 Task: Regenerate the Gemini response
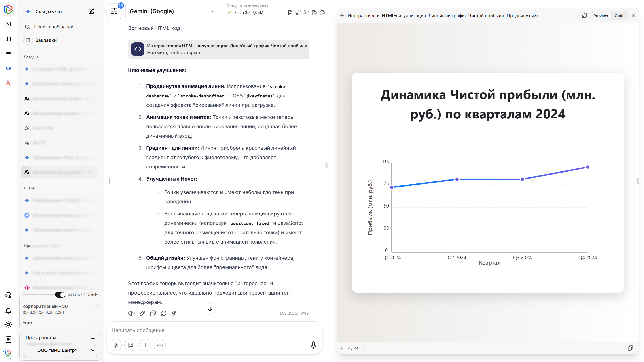(x=164, y=313)
